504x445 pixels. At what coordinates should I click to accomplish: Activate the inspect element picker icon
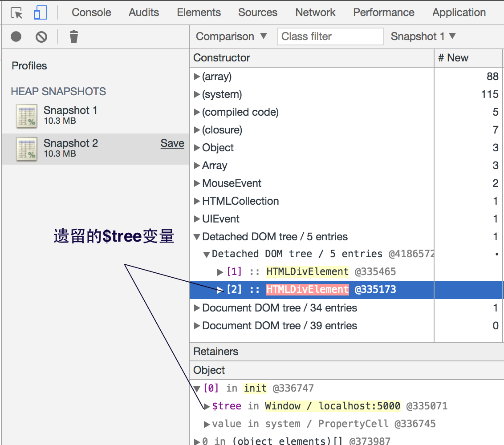[x=16, y=13]
